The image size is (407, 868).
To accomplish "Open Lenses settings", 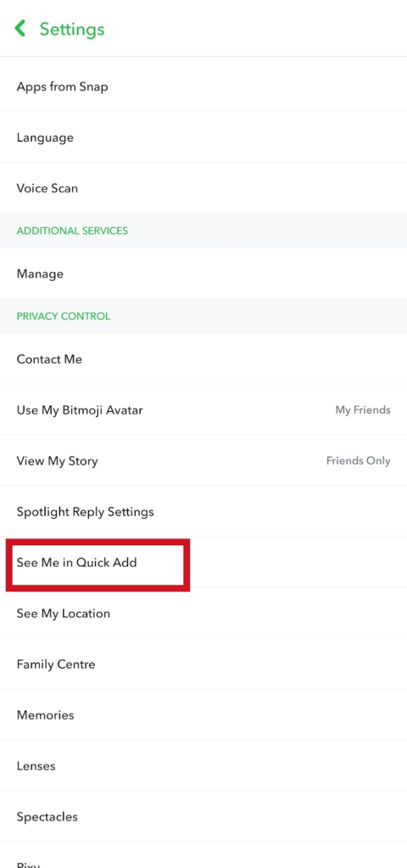I will [x=203, y=766].
